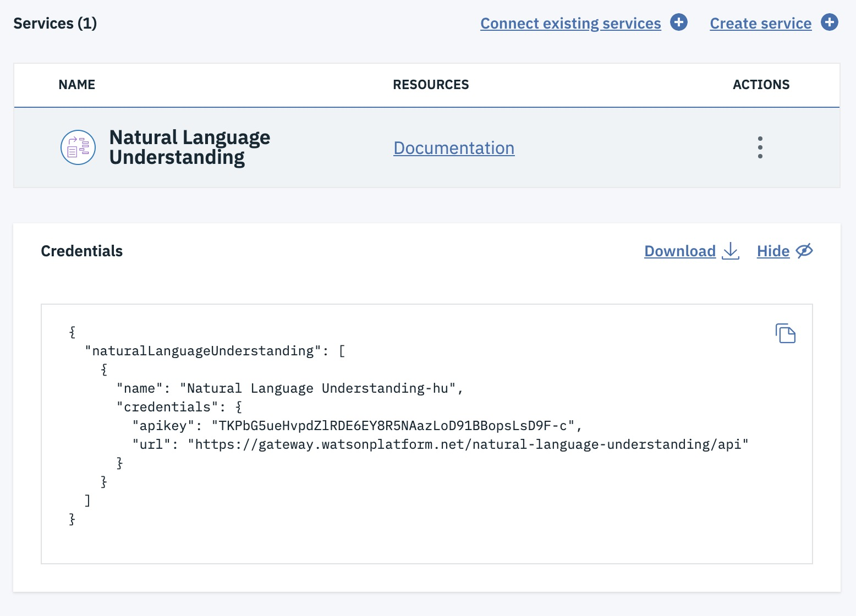Click the RESOURCES column header

431,85
